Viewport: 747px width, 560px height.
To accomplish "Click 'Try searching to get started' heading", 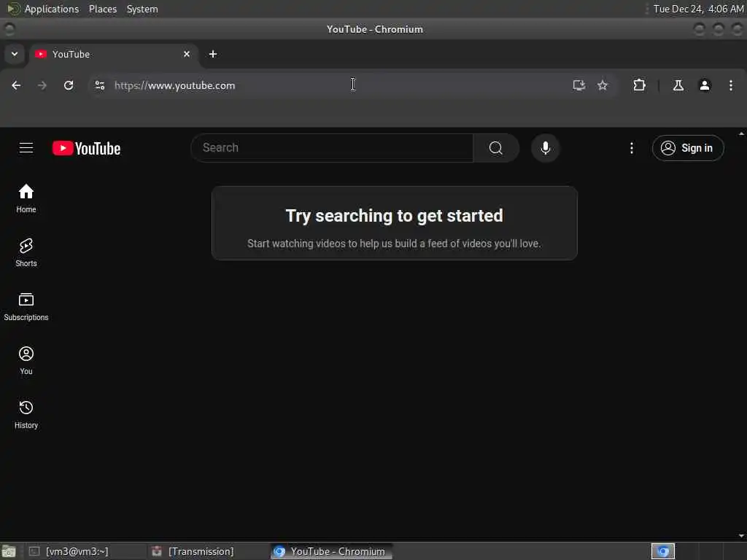I will tap(394, 216).
